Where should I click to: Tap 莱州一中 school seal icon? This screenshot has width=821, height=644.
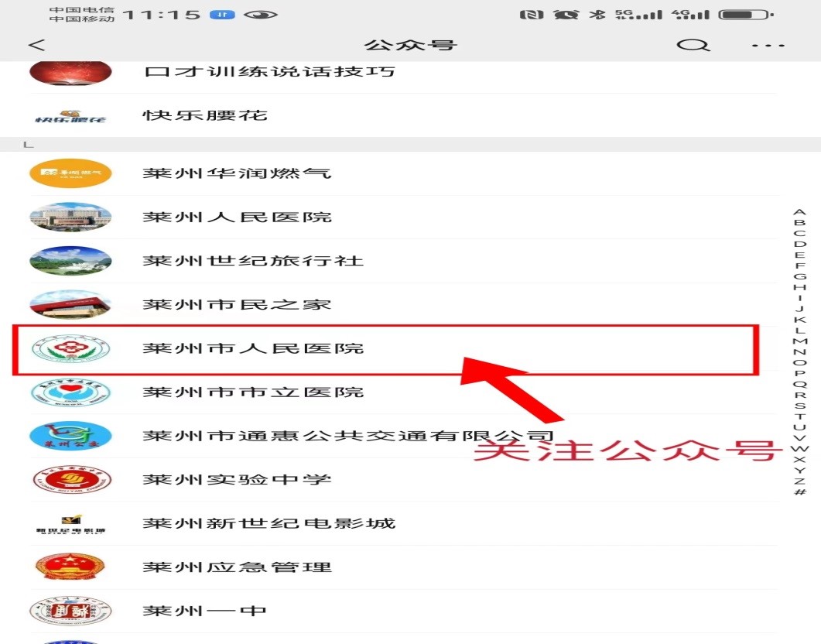click(70, 611)
